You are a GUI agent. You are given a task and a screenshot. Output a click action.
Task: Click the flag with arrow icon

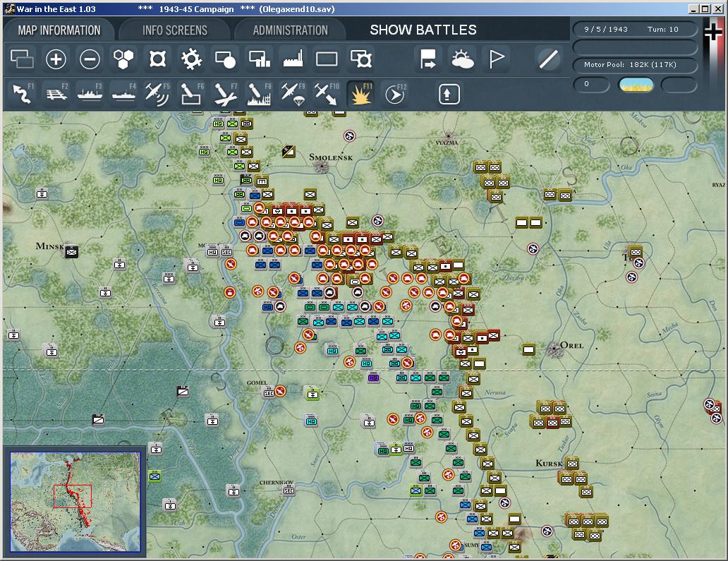[x=427, y=59]
